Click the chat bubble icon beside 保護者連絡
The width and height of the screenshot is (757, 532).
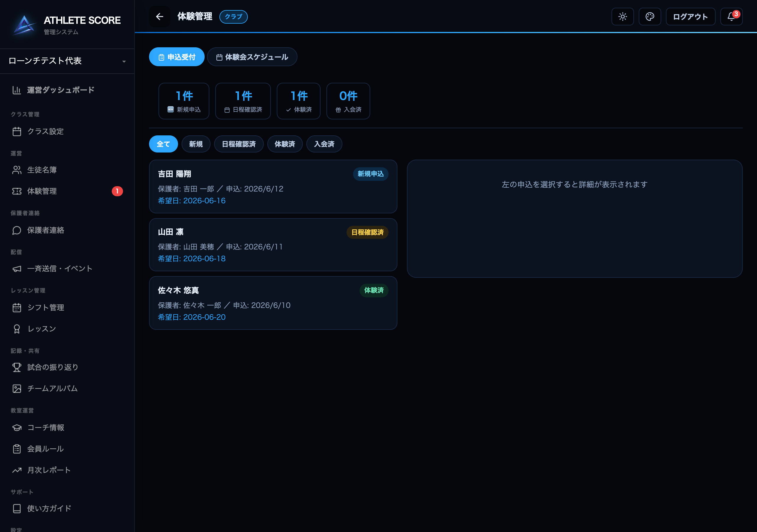point(17,230)
